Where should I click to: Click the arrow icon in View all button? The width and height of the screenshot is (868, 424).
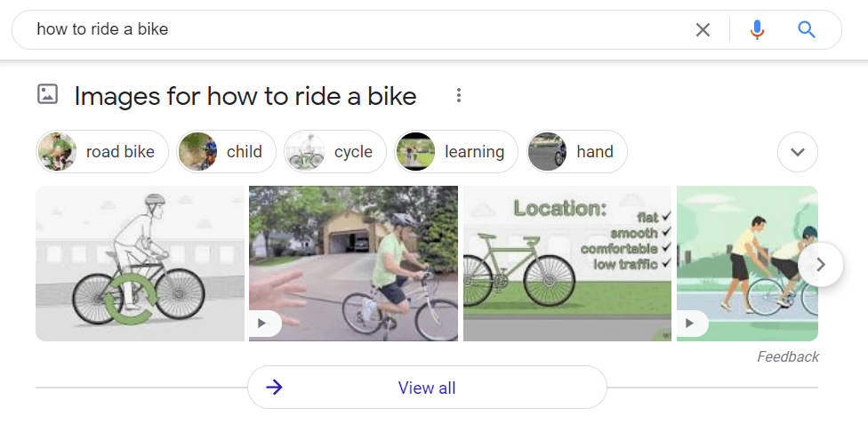[274, 387]
